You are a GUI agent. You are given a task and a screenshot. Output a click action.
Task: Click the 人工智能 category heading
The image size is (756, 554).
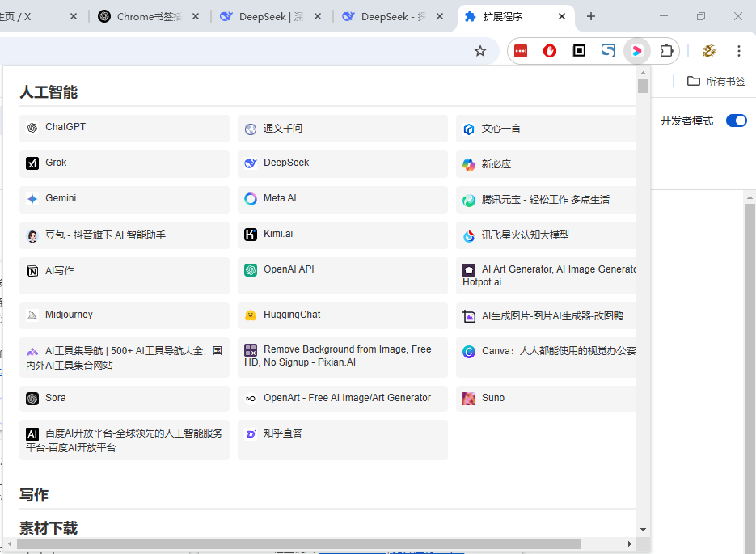[49, 92]
